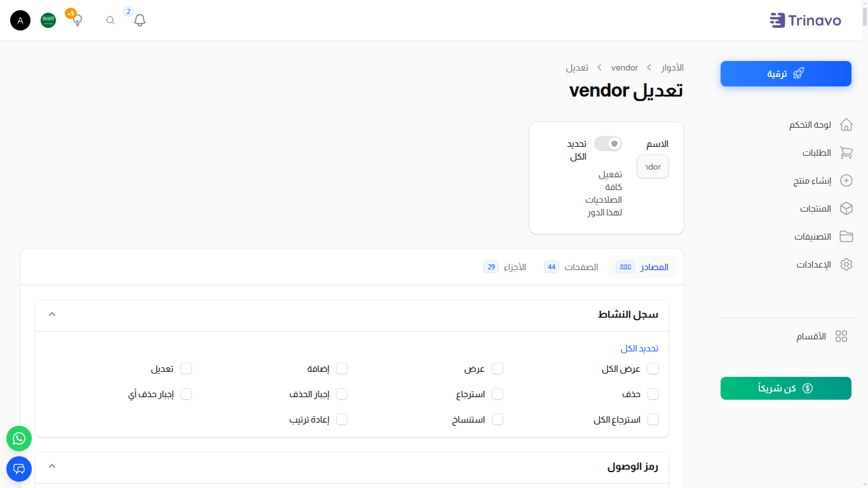868x488 pixels.
Task: Click the box icon for المنتجات
Action: point(846,208)
